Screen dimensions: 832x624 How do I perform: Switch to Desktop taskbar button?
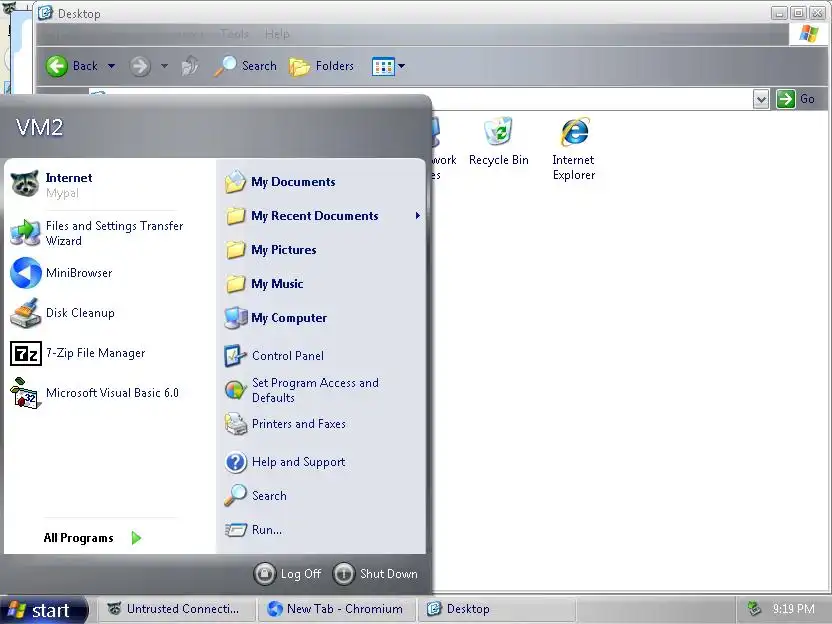pos(498,609)
